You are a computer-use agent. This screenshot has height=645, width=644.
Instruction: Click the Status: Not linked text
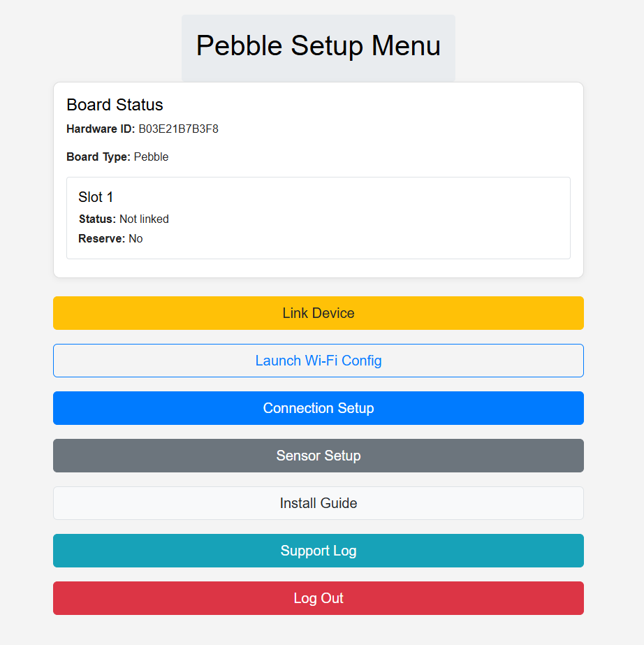(x=124, y=219)
